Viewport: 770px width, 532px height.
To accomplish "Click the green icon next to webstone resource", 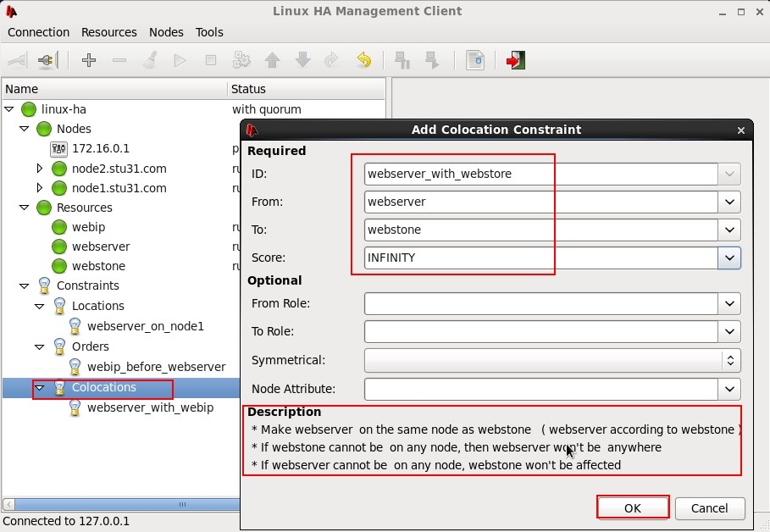I will [59, 266].
